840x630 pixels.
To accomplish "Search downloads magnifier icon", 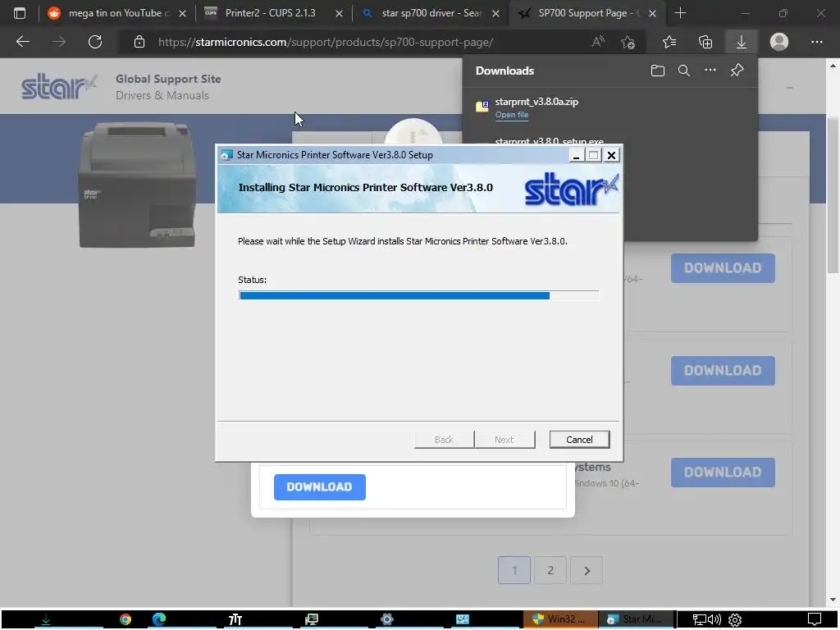I will coord(683,71).
